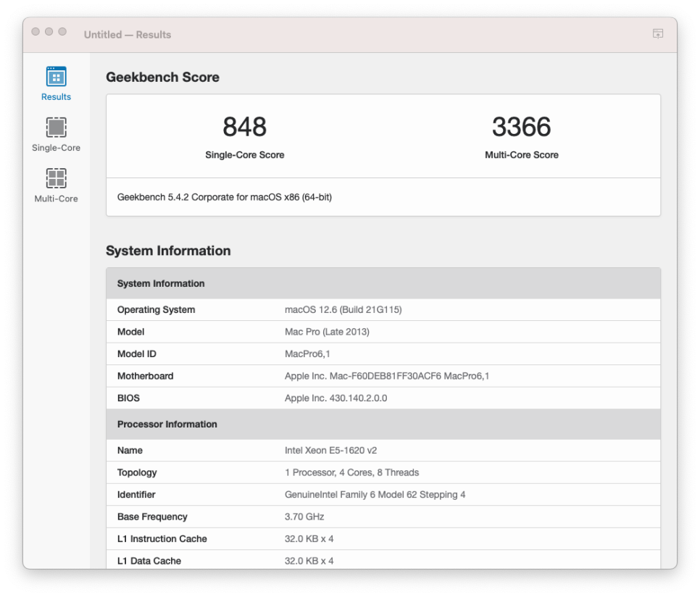Viewport: 700px width, 597px height.
Task: Click the L1 Data Cache label
Action: point(149,561)
